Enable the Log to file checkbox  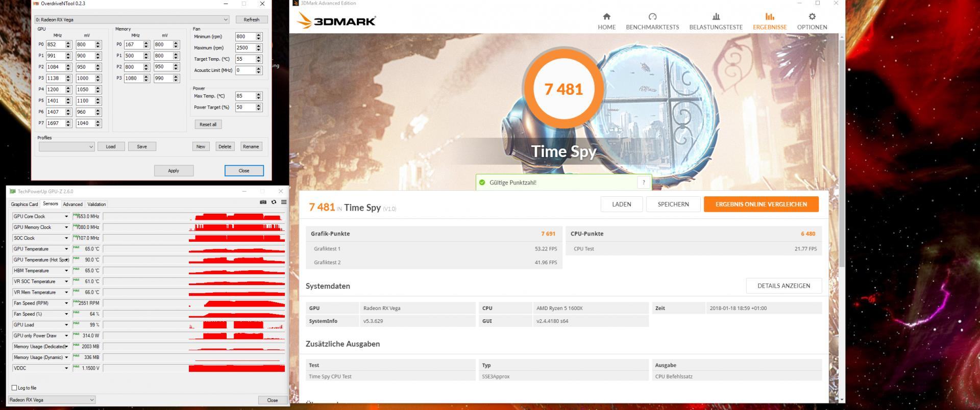[x=14, y=388]
